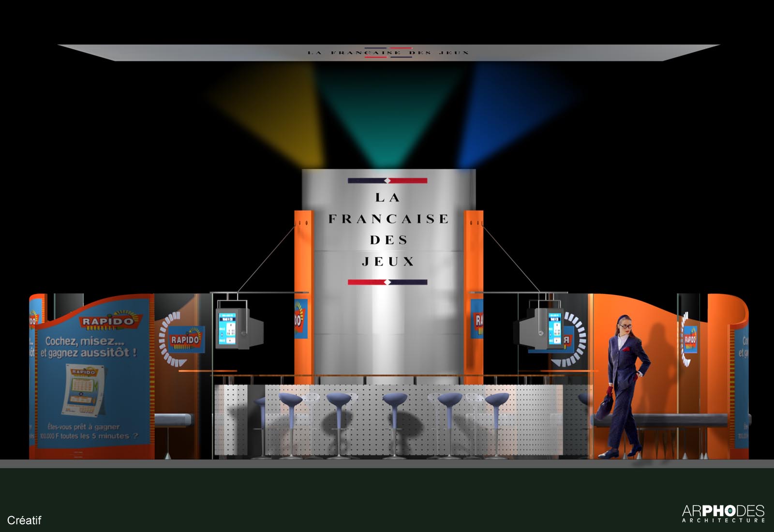Click the Rapido logo atop the left poster
Viewport: 774px width, 532px height.
(x=107, y=321)
